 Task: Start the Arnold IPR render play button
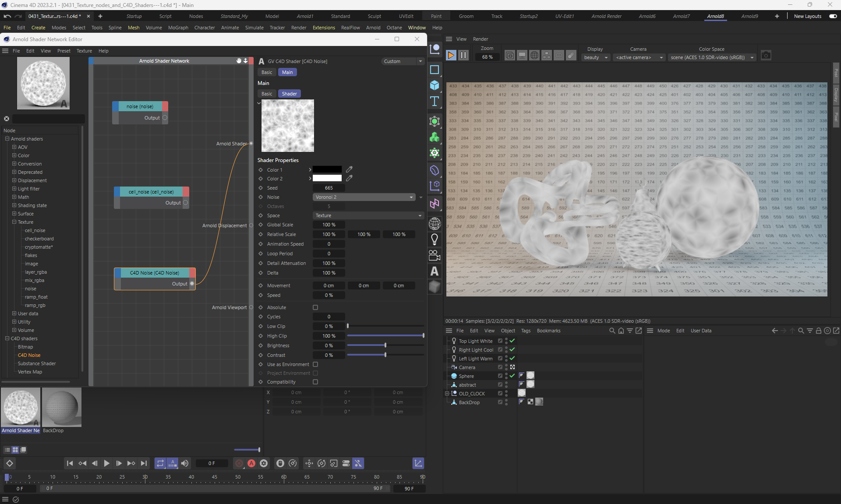451,56
